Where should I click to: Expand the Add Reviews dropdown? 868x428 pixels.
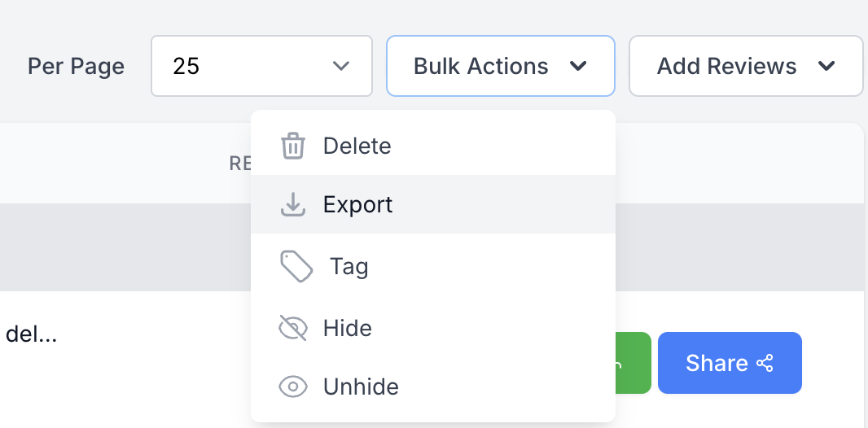tap(745, 66)
